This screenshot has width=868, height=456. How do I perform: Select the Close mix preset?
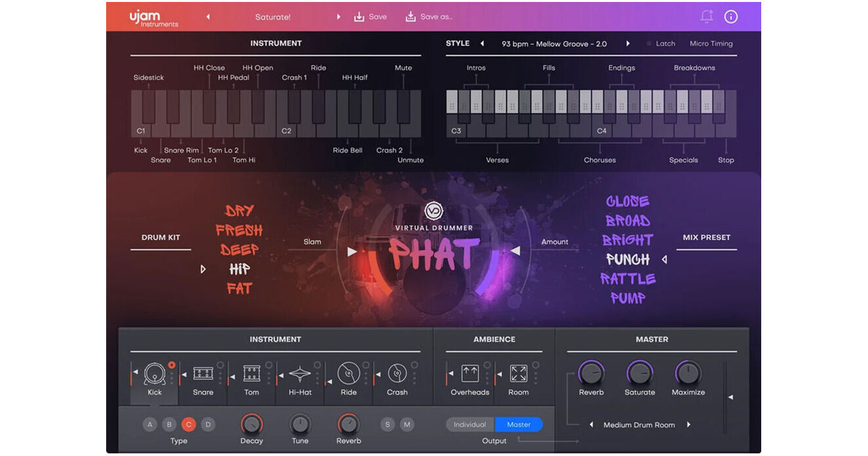point(628,201)
